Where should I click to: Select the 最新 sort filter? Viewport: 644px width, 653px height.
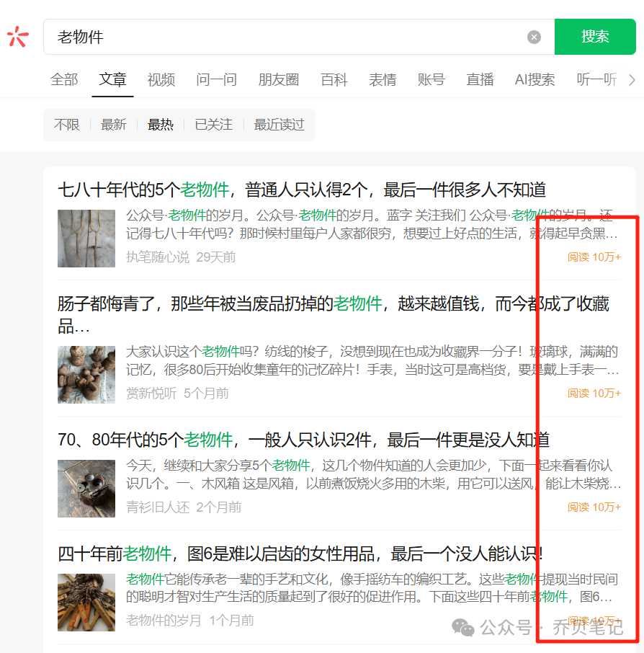click(x=113, y=124)
